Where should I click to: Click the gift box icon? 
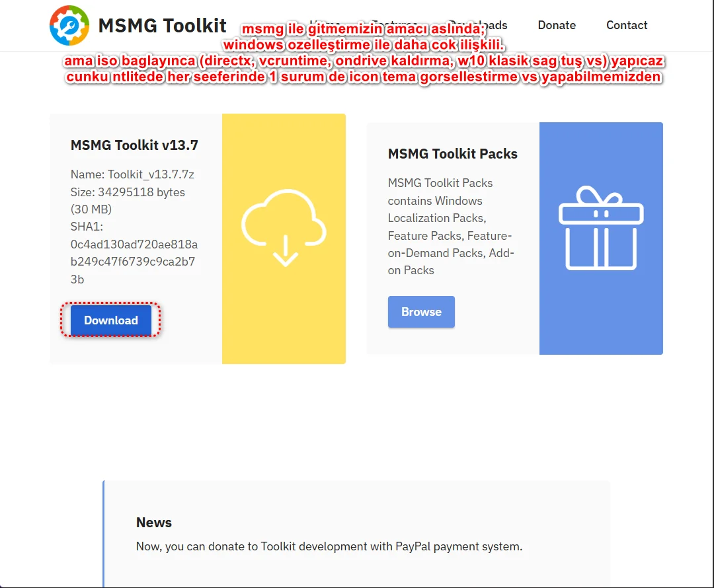pos(601,227)
